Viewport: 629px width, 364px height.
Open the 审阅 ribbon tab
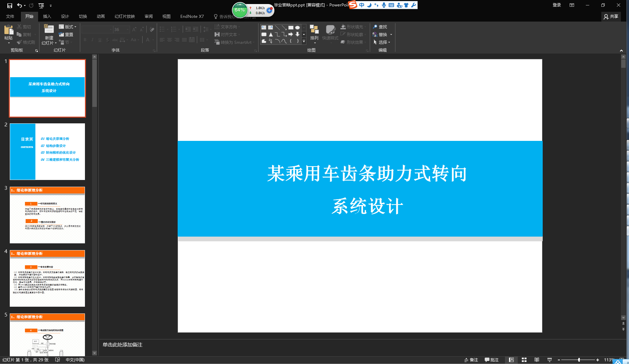click(x=148, y=16)
